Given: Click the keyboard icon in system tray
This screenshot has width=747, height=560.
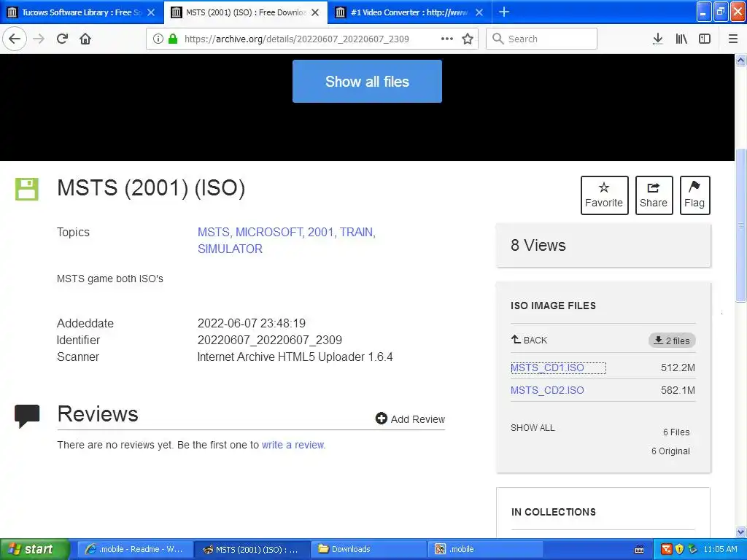Looking at the screenshot, I should 639,550.
